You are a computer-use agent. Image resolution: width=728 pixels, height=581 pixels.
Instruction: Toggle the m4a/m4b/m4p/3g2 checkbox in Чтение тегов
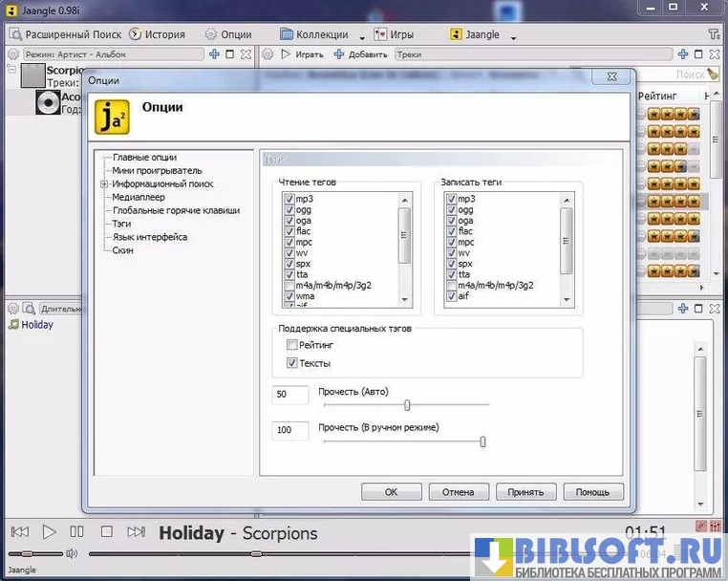tap(289, 286)
